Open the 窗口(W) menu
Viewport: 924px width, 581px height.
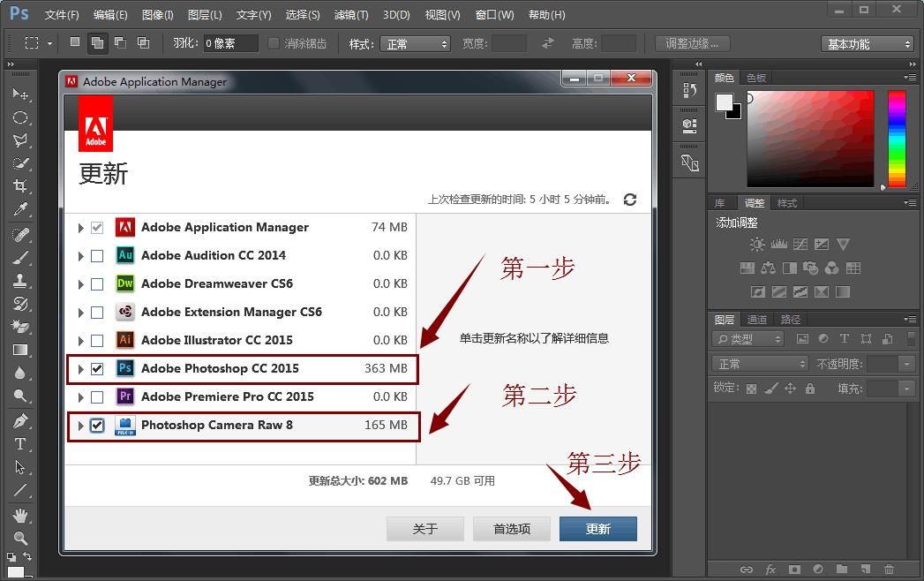495,15
